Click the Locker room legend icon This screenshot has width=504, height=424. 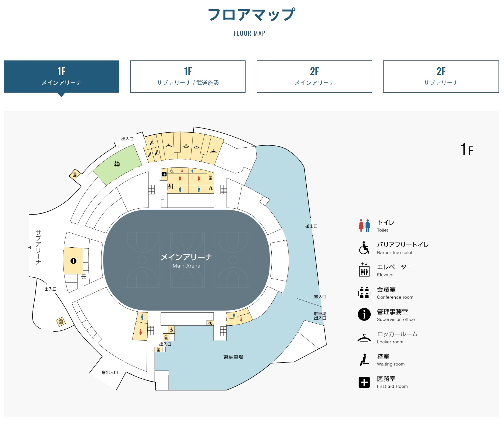(x=364, y=338)
